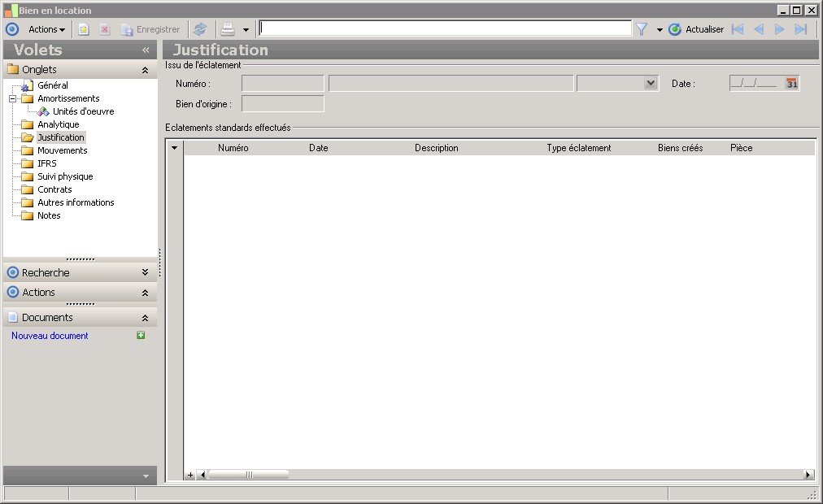This screenshot has width=823, height=504.
Task: Click the Type éclatement column header
Action: click(578, 148)
